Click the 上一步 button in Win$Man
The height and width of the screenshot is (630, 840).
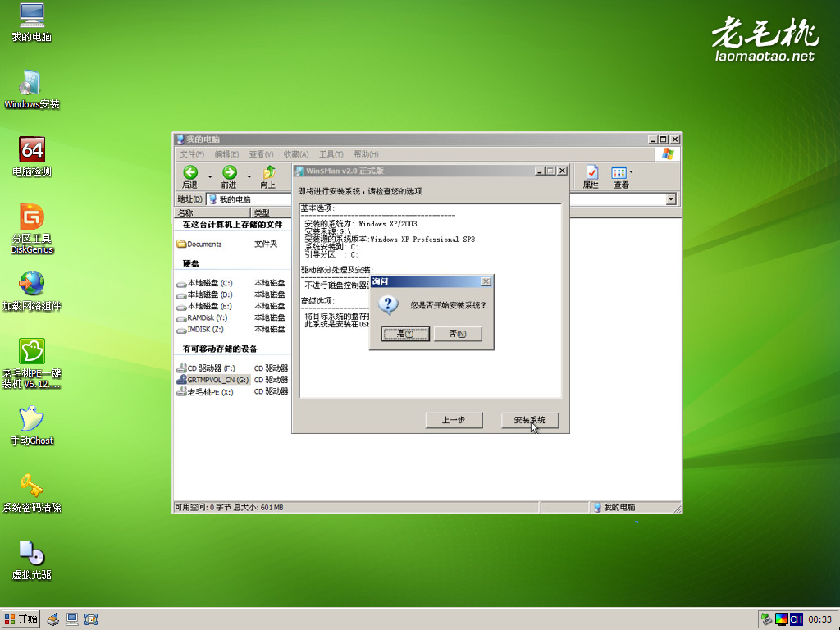[x=454, y=420]
